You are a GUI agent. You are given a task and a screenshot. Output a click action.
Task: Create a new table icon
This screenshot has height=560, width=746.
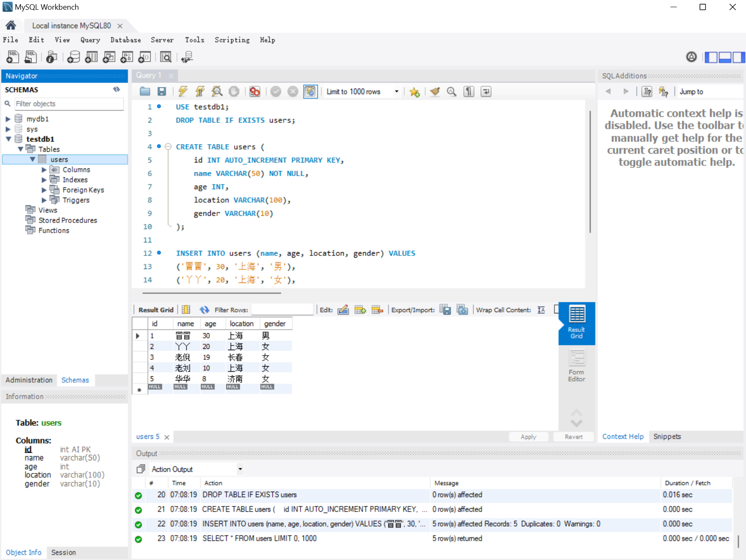(91, 57)
